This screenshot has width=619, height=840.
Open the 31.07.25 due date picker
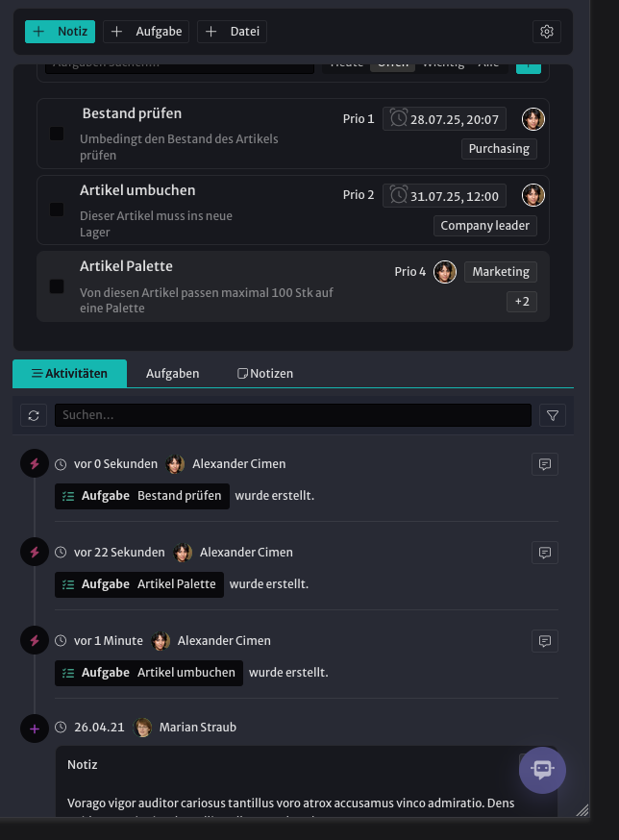[x=444, y=196]
